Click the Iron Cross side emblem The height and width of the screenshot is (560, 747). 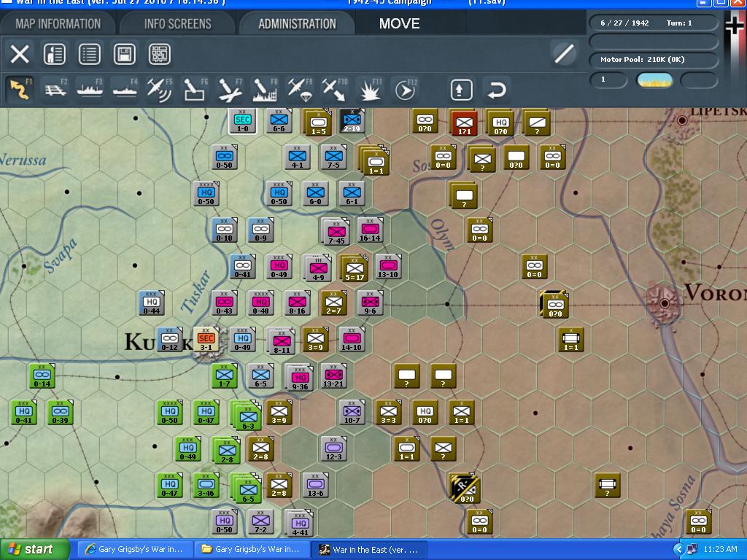734,24
